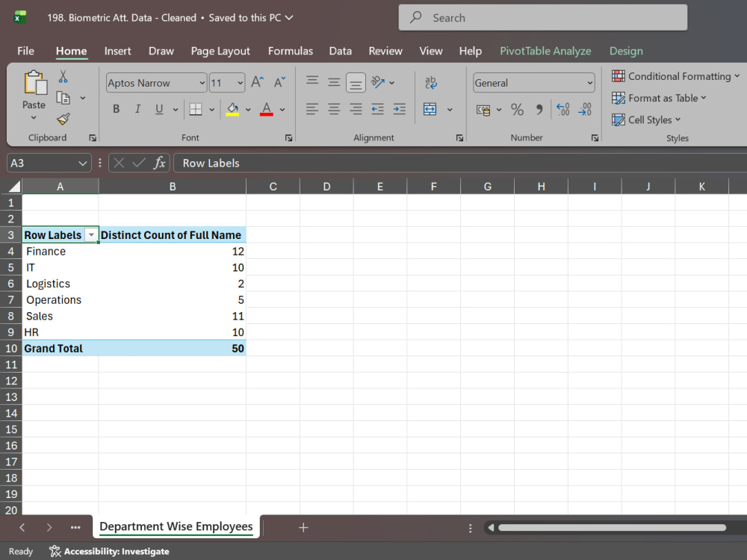Click Merge & Center icon

pyautogui.click(x=430, y=109)
